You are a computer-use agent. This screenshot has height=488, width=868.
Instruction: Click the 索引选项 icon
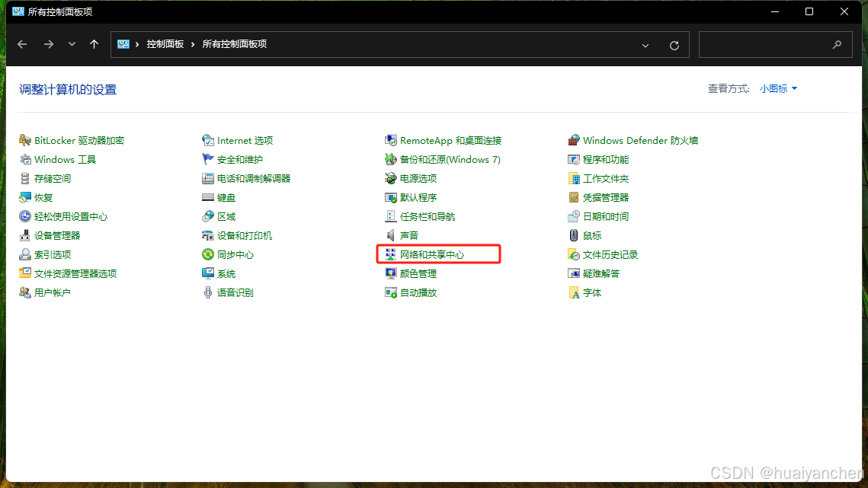(x=25, y=254)
